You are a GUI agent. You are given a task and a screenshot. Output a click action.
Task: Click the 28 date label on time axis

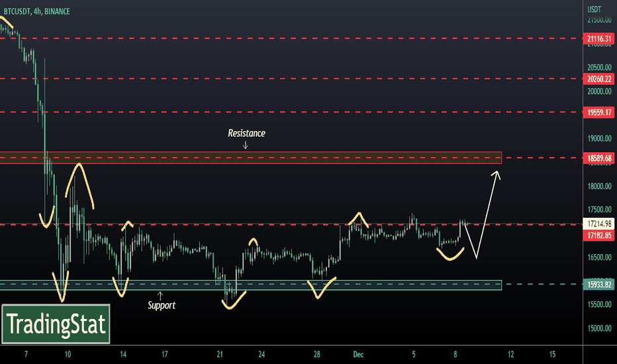click(316, 354)
